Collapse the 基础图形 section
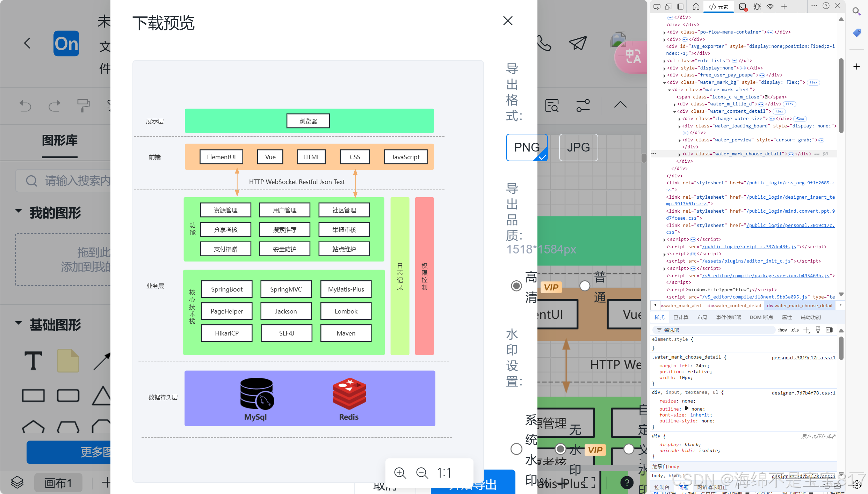The height and width of the screenshot is (494, 868). 19,323
